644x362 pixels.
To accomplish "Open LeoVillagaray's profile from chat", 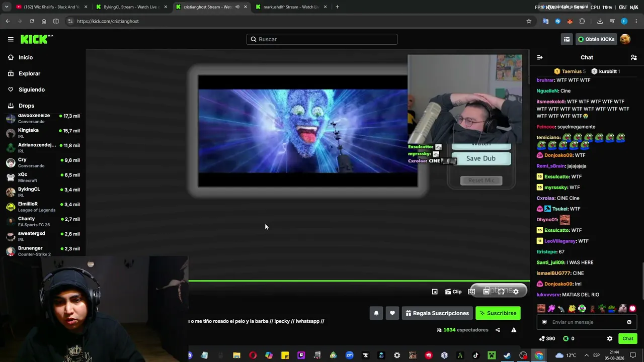I will 560,241.
